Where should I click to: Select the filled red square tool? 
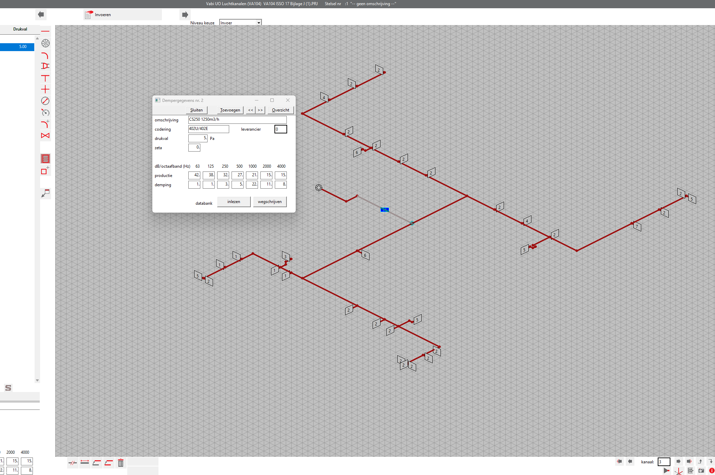(45, 159)
